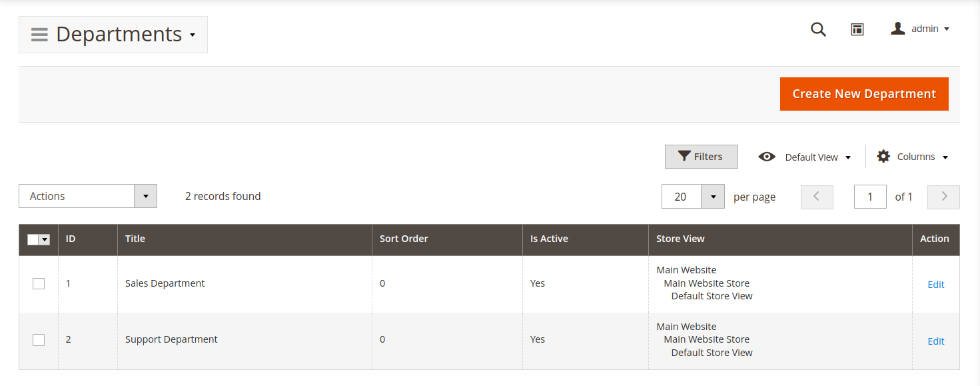Viewport: 980px width, 386px height.
Task: Expand the per page count dropdown arrow
Action: [x=713, y=197]
